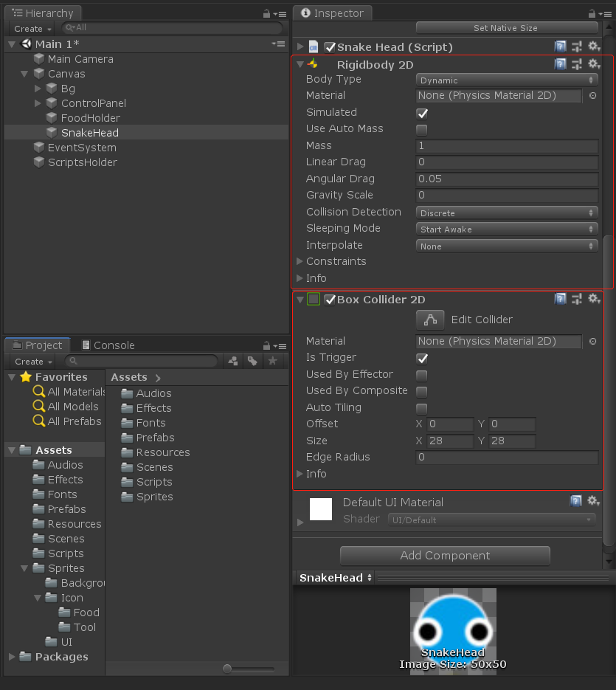616x690 pixels.
Task: Collapse the Canvas hierarchy node
Action: pyautogui.click(x=24, y=74)
